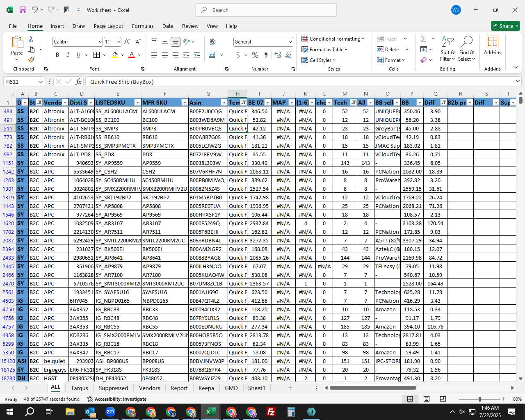525x420 pixels.
Task: Open the Number Format General dropdown
Action: tap(290, 42)
